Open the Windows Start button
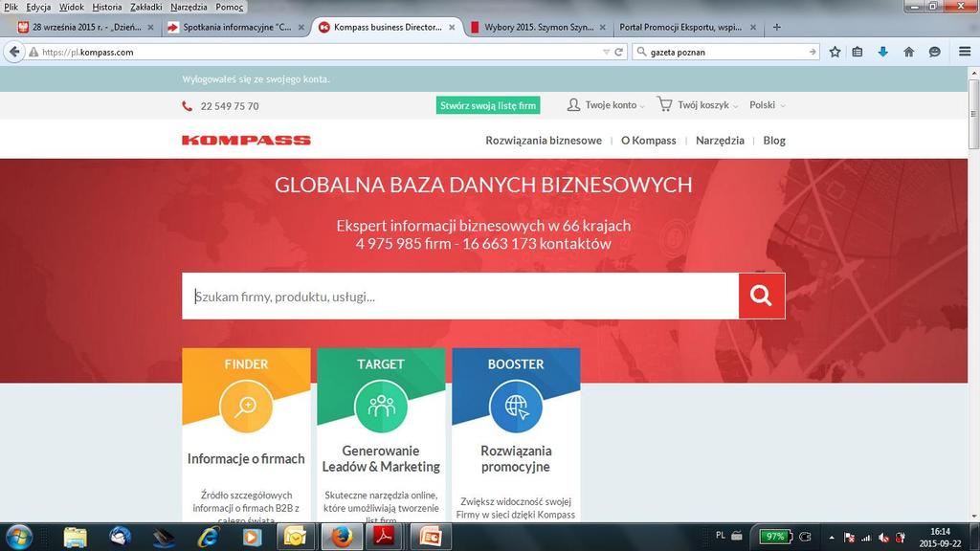The image size is (980, 551). (17, 537)
